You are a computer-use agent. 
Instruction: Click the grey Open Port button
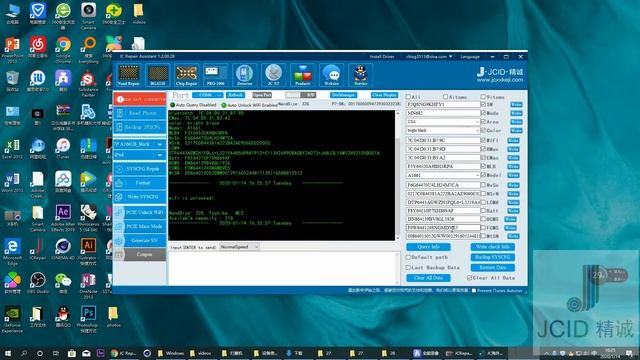point(262,95)
